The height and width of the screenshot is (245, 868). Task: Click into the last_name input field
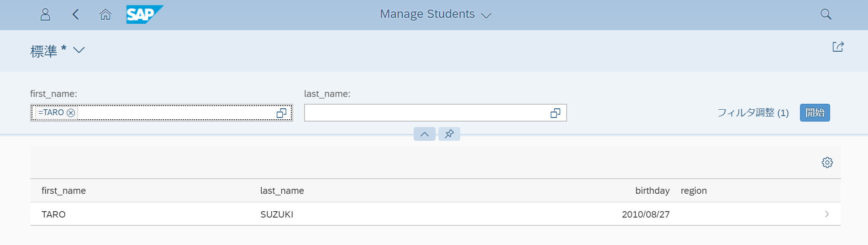coord(427,113)
